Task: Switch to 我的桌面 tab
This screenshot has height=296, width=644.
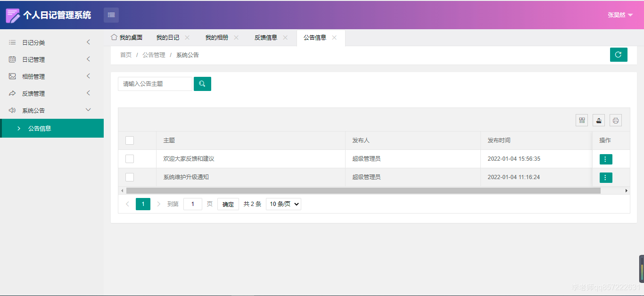Action: (127, 38)
